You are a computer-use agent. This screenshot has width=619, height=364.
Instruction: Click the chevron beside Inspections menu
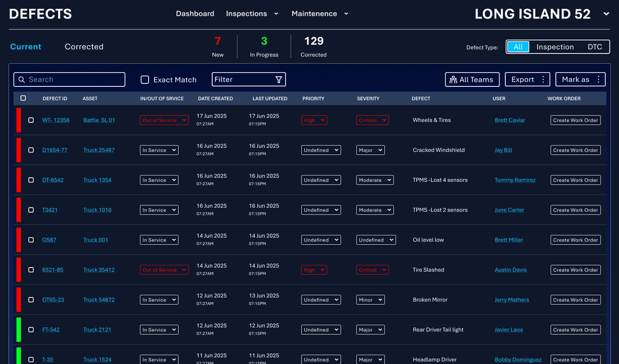(x=276, y=14)
